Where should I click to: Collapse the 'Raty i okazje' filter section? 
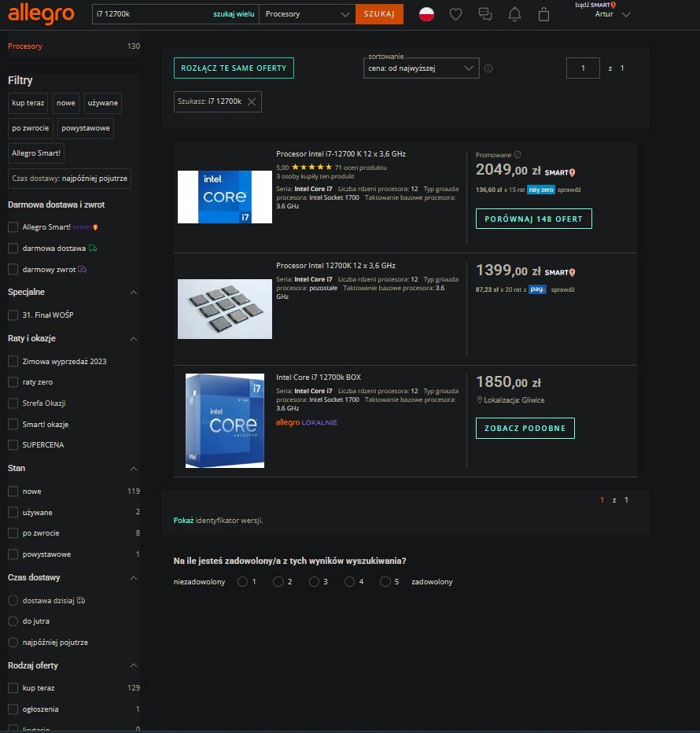[x=133, y=338]
